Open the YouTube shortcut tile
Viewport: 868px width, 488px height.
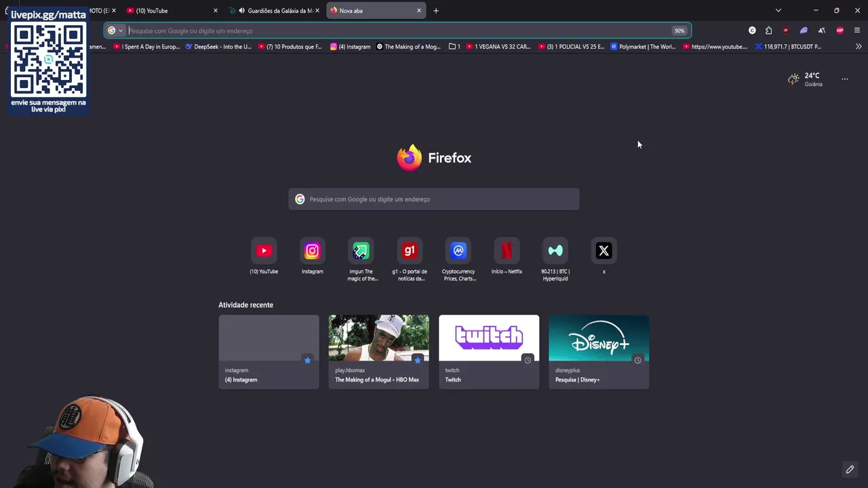point(264,251)
